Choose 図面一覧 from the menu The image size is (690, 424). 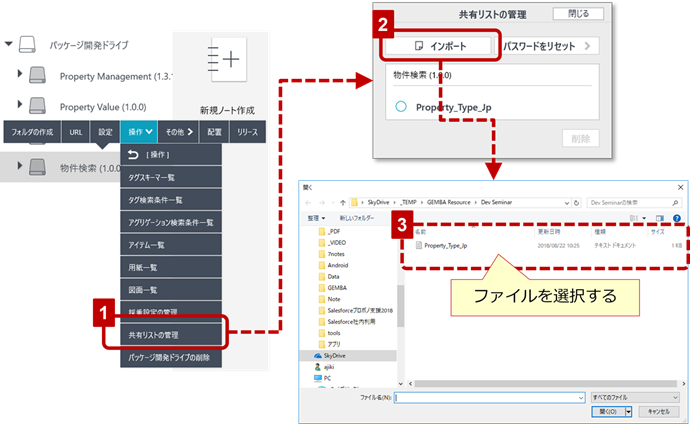point(171,290)
